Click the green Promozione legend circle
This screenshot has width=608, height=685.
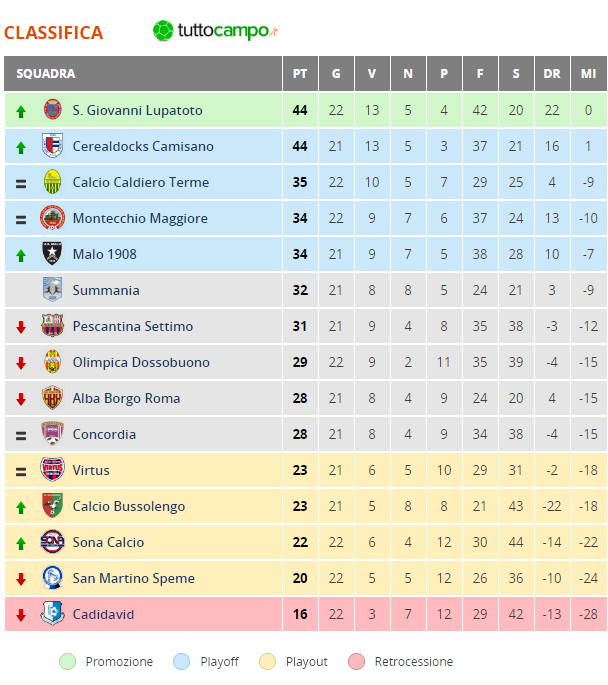click(68, 661)
